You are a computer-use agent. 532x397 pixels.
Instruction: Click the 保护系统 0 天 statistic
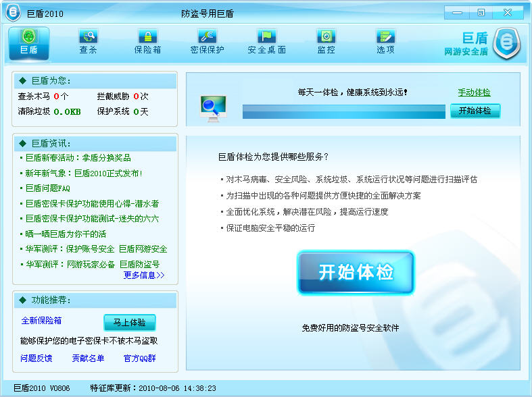click(123, 111)
